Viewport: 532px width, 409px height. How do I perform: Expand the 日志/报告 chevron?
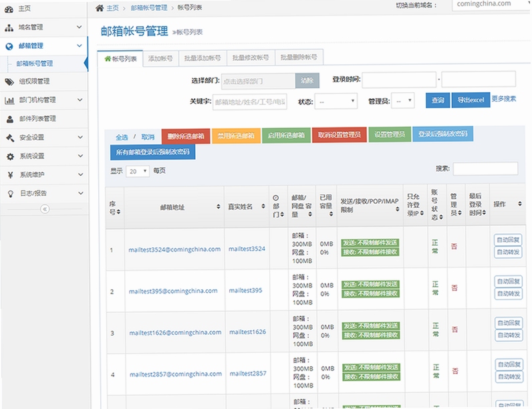point(81,193)
